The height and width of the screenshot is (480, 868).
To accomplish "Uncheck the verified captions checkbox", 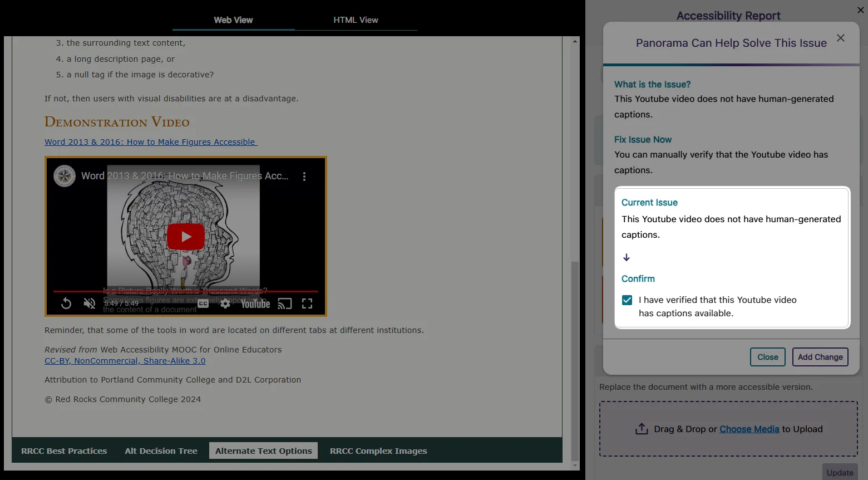I will tap(627, 300).
